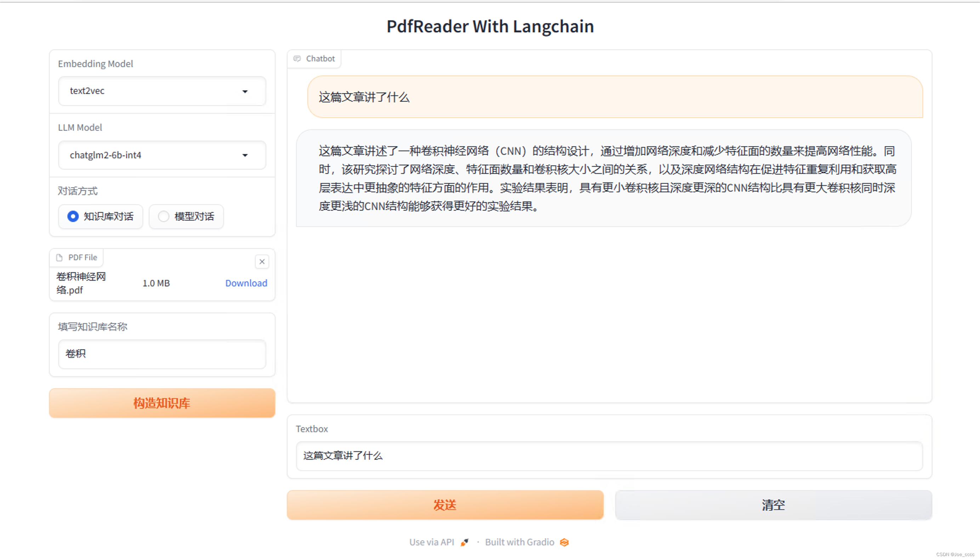The image size is (980, 560).
Task: Click the user message bubble 这篇文章讲了什么
Action: click(x=615, y=97)
